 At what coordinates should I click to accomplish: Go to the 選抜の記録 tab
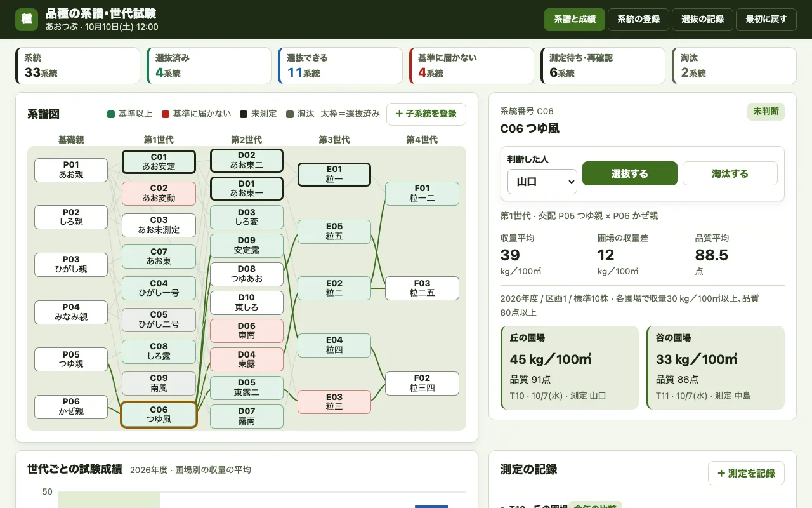[x=702, y=20]
